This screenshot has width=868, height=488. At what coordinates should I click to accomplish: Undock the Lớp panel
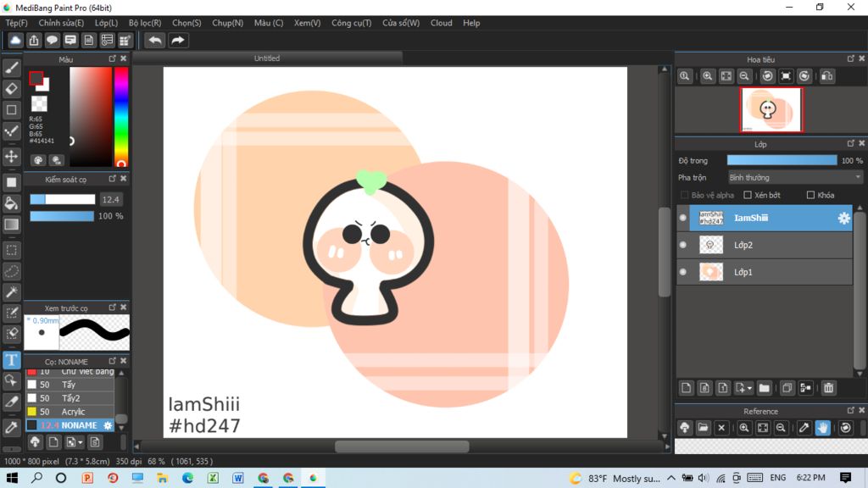851,143
